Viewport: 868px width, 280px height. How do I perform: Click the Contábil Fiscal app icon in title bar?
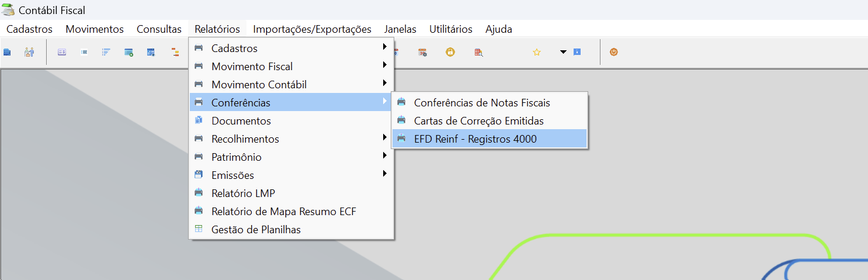(8, 10)
